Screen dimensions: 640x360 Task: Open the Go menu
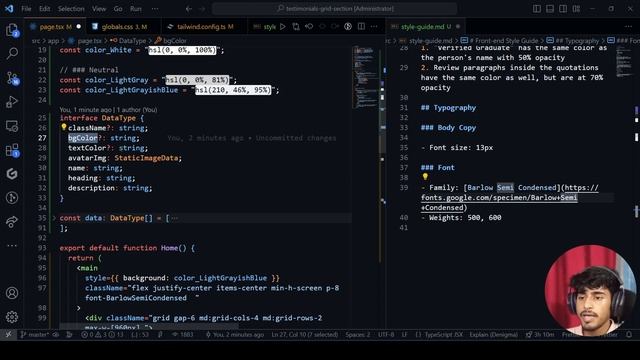pos(118,9)
